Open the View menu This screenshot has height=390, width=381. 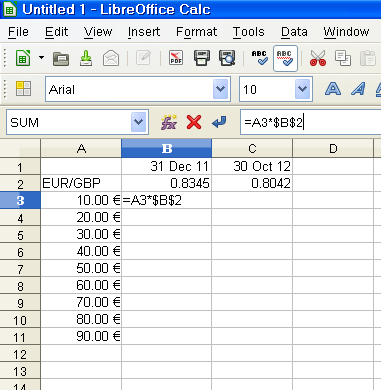coord(98,32)
